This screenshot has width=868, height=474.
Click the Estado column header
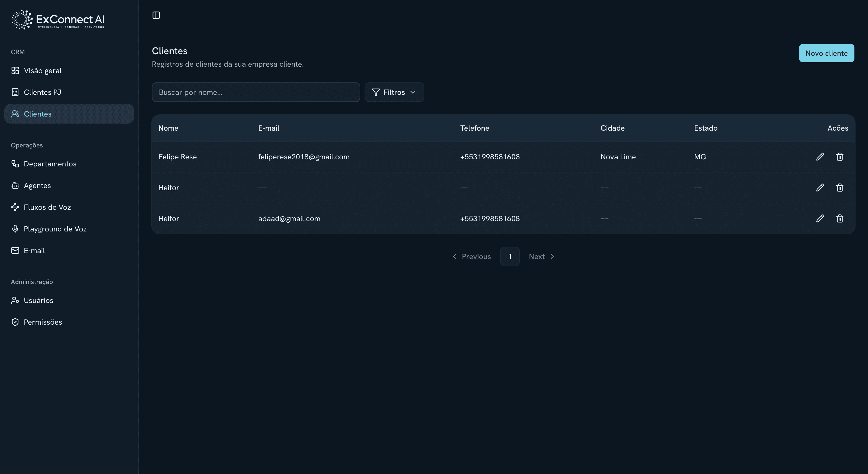[706, 128]
